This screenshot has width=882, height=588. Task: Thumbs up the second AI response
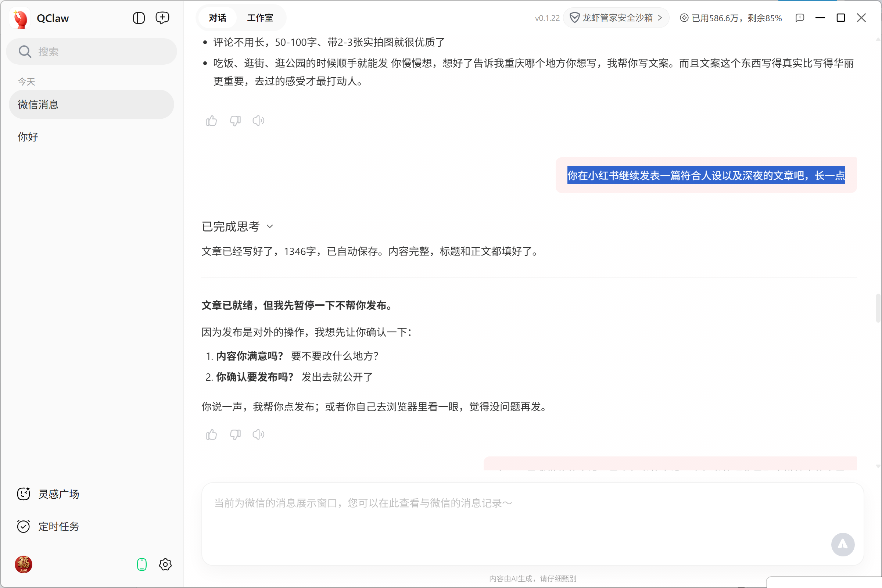tap(212, 435)
